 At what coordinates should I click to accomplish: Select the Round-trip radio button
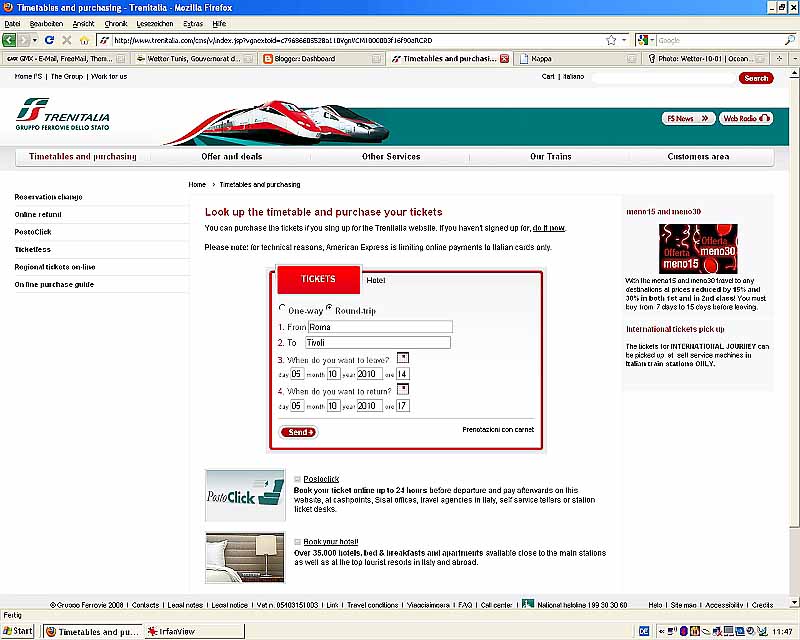click(x=329, y=308)
